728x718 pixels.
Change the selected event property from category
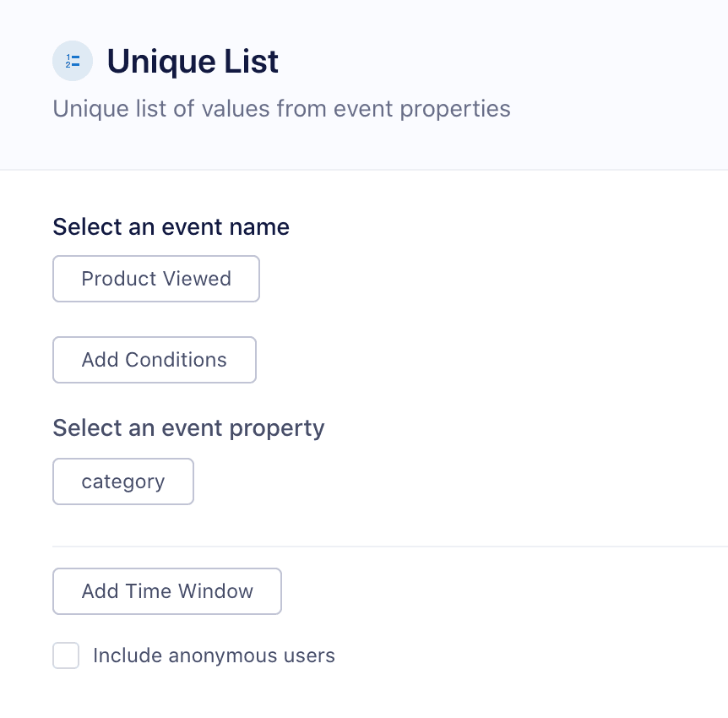click(x=122, y=481)
